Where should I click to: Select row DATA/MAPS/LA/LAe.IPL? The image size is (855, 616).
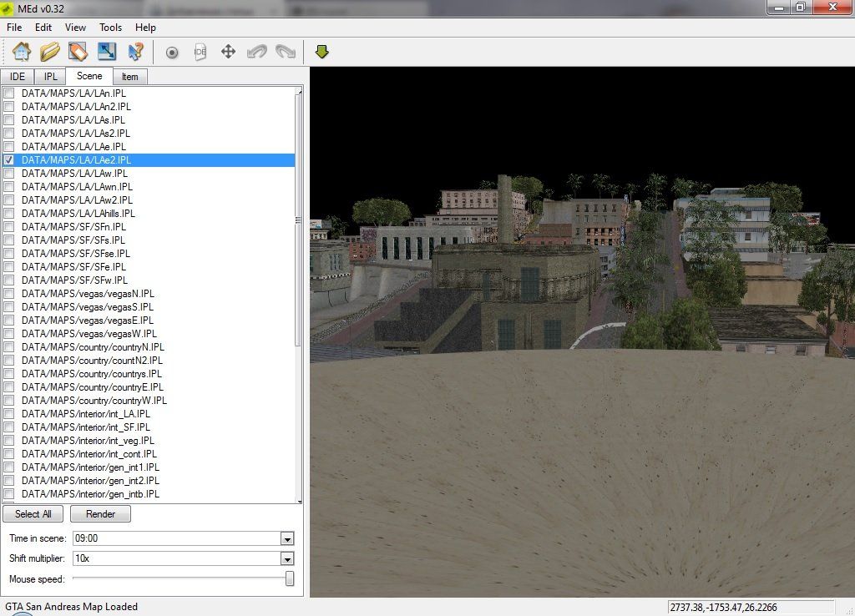click(x=149, y=147)
